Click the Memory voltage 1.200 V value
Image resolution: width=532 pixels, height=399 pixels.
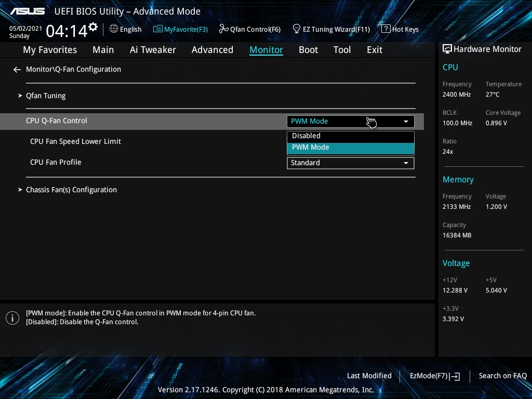pos(496,206)
